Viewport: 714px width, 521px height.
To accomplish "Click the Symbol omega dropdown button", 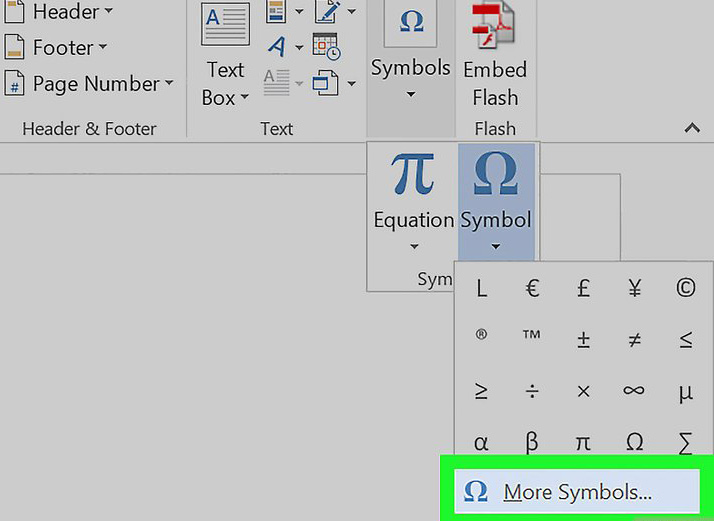I will 496,200.
